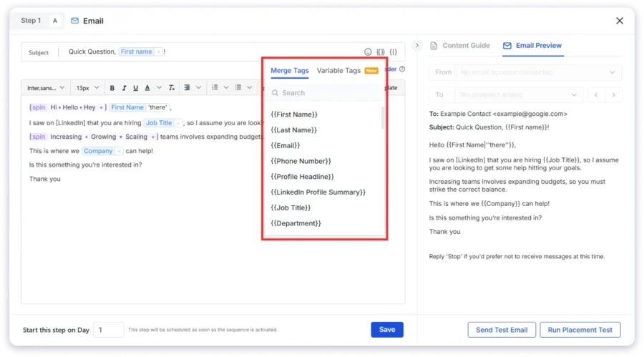Image resolution: width=644 pixels, height=357 pixels.
Task: Click the text alignment icon
Action: coord(187,87)
